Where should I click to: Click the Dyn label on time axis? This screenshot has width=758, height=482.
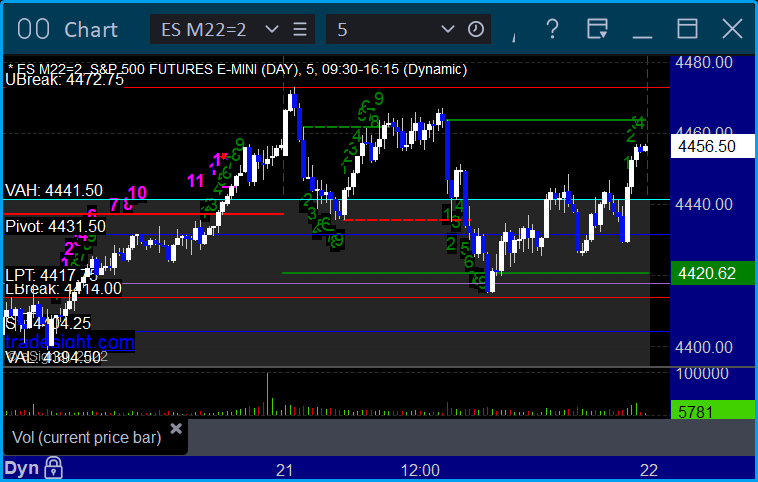coord(22,468)
